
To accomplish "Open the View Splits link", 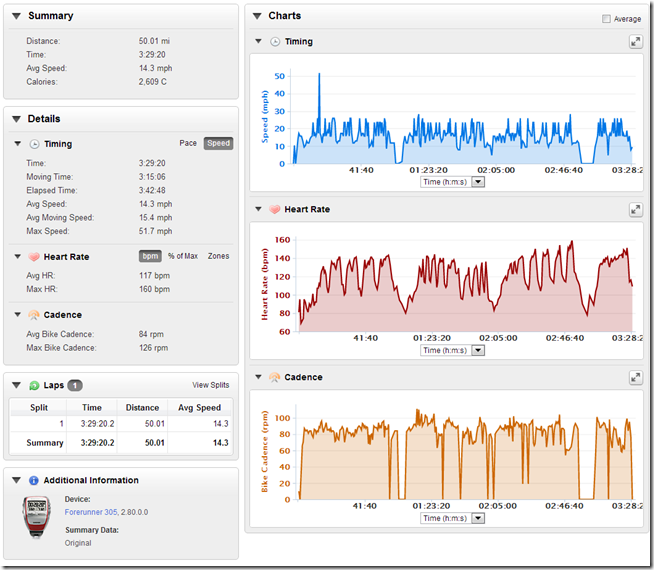I will click(x=210, y=385).
